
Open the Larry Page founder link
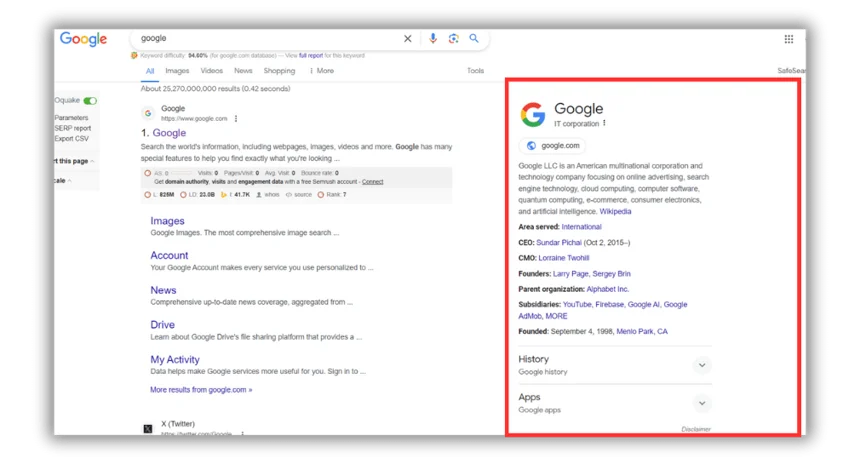[570, 274]
